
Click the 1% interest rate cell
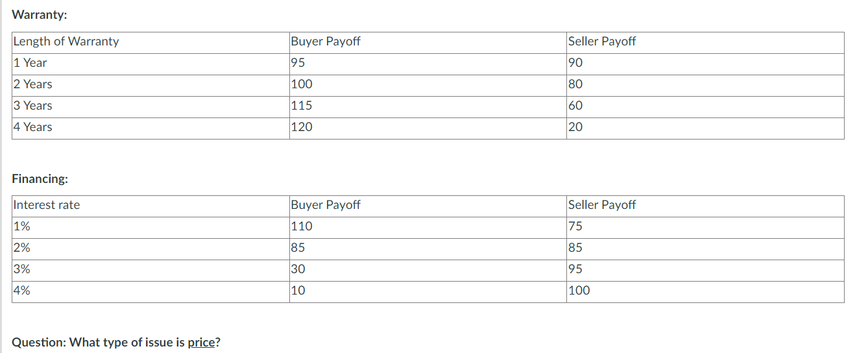(x=21, y=226)
